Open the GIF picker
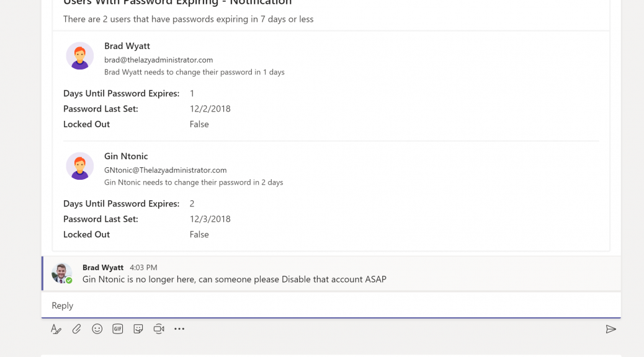644x357 pixels. click(x=117, y=328)
